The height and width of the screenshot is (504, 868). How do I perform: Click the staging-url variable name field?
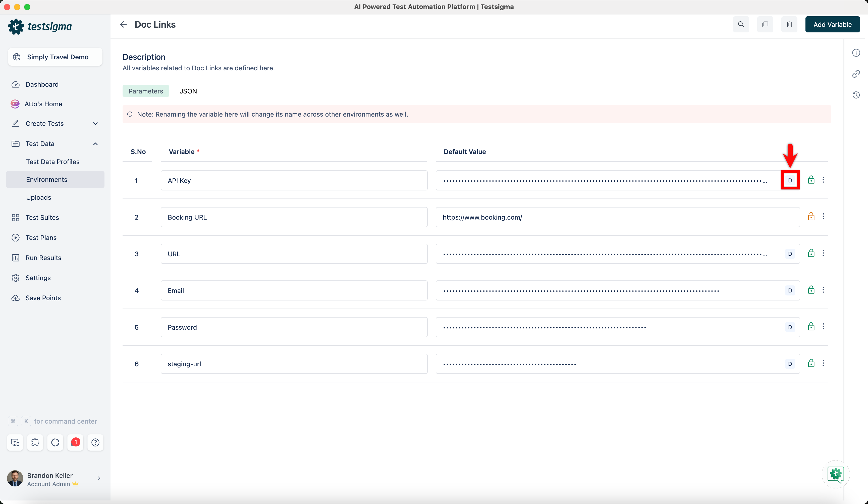(x=294, y=364)
